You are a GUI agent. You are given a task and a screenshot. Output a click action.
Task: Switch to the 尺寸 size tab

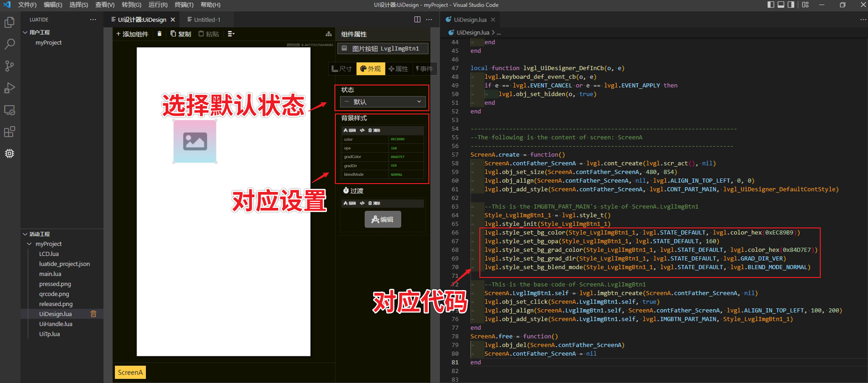[x=342, y=69]
